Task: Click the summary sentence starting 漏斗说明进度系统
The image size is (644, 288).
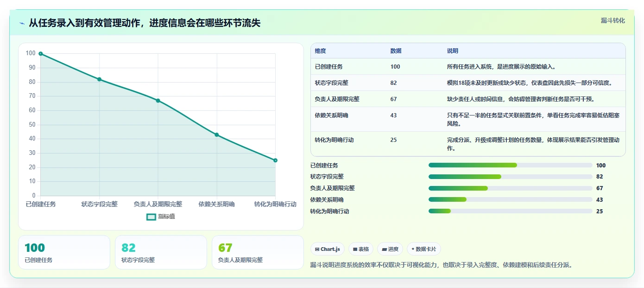Action: [442, 265]
